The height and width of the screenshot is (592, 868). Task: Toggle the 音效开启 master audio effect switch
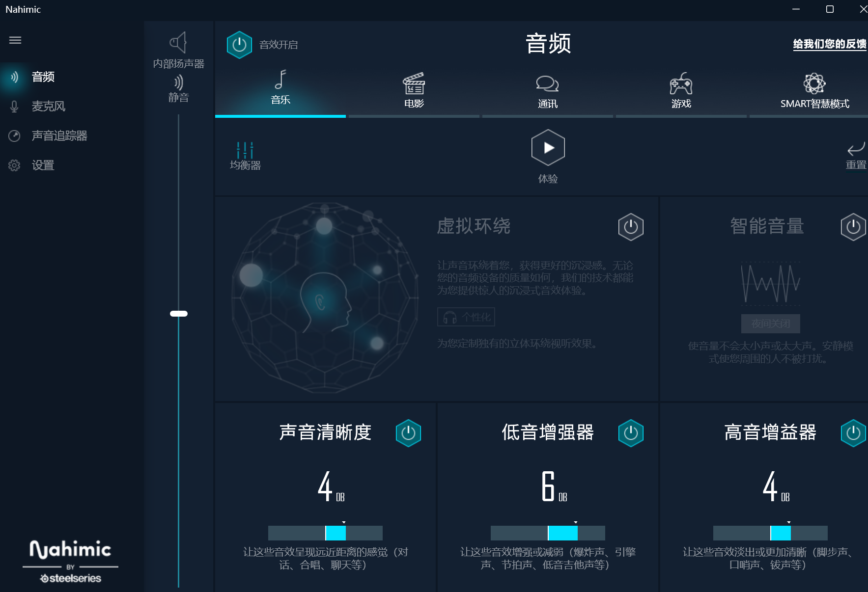pyautogui.click(x=239, y=44)
